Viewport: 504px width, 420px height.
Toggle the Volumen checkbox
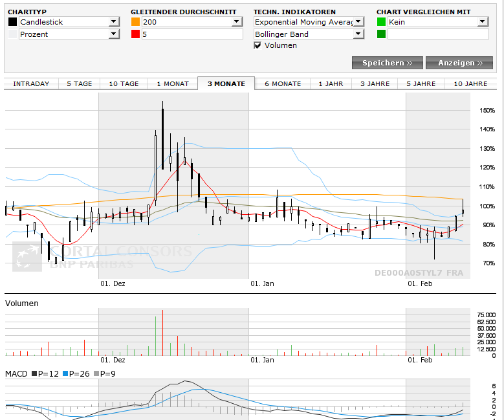(257, 45)
